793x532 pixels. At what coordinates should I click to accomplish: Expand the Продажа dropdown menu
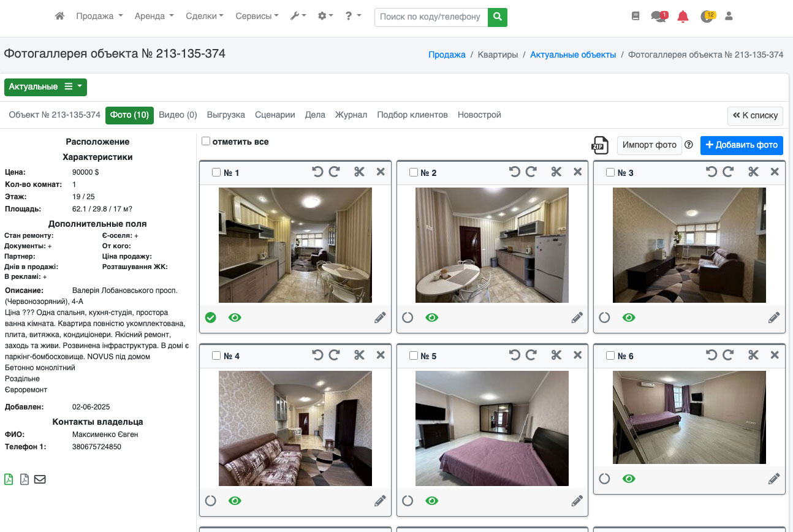pyautogui.click(x=99, y=17)
